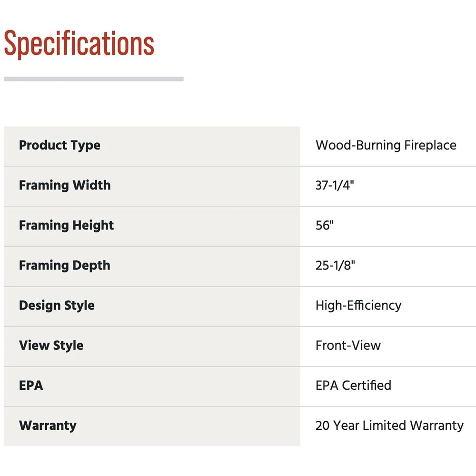Click the High-Efficiency value
476x476 pixels.
pyautogui.click(x=358, y=305)
